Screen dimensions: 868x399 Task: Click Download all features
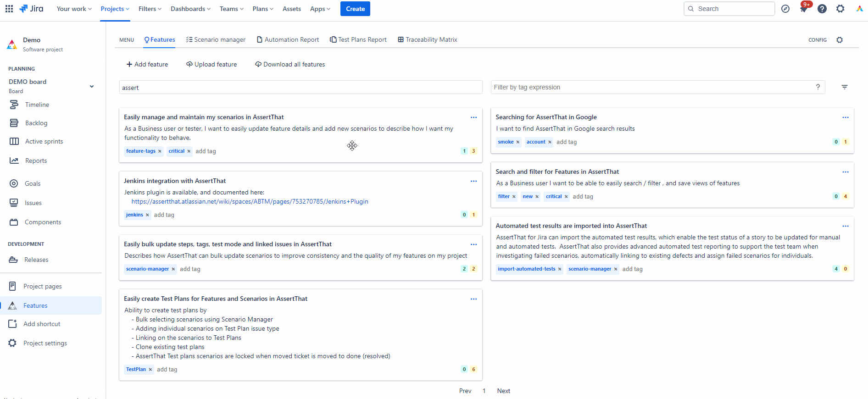tap(290, 65)
